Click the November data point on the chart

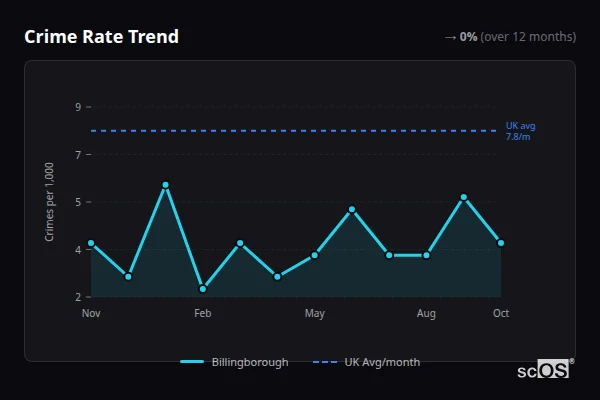click(x=91, y=243)
